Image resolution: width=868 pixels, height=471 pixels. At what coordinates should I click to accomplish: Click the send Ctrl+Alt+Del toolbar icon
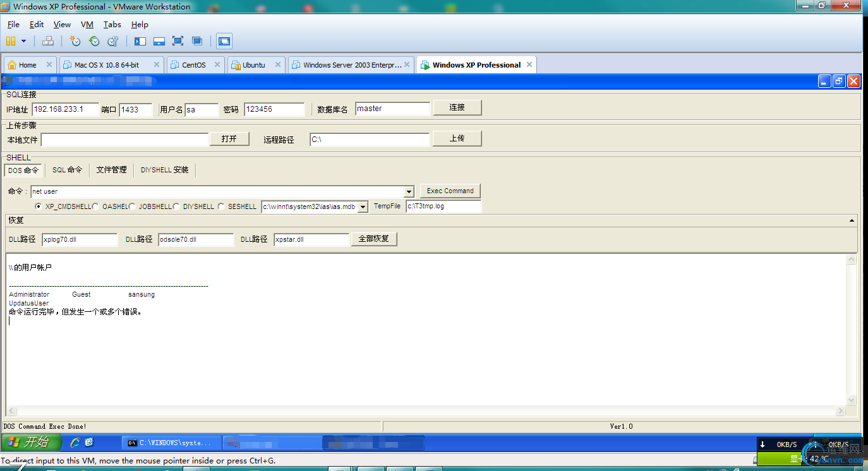(48, 41)
